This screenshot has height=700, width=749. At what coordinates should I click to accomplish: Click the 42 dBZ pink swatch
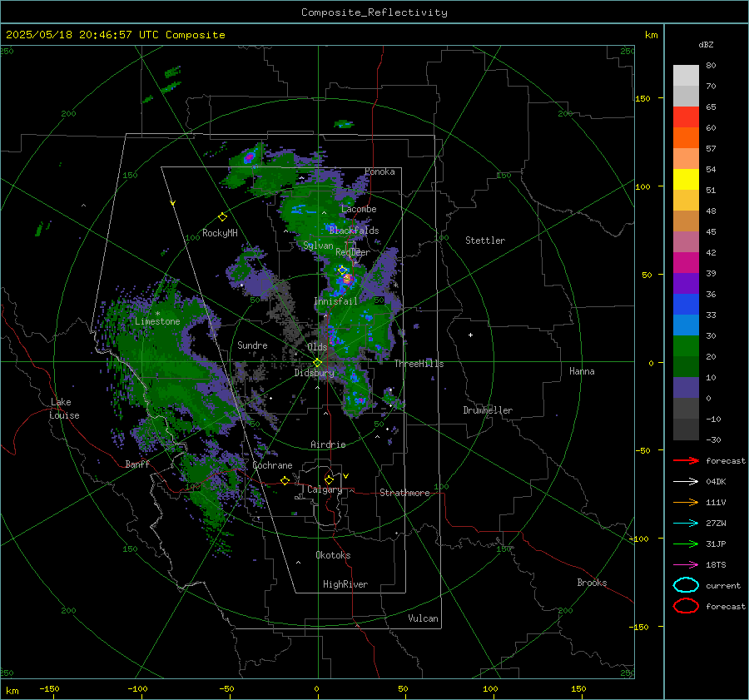pyautogui.click(x=686, y=241)
